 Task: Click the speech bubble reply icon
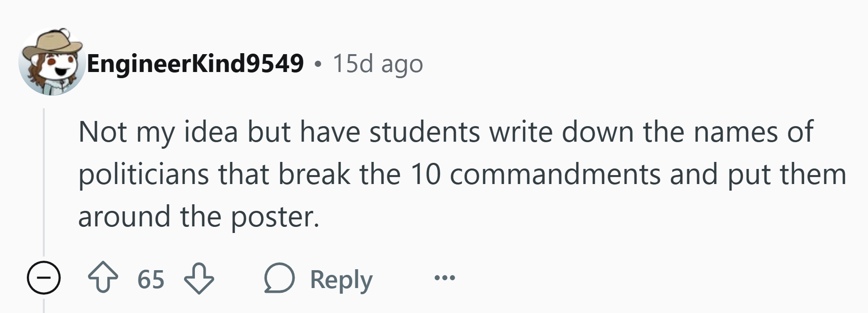(x=280, y=279)
